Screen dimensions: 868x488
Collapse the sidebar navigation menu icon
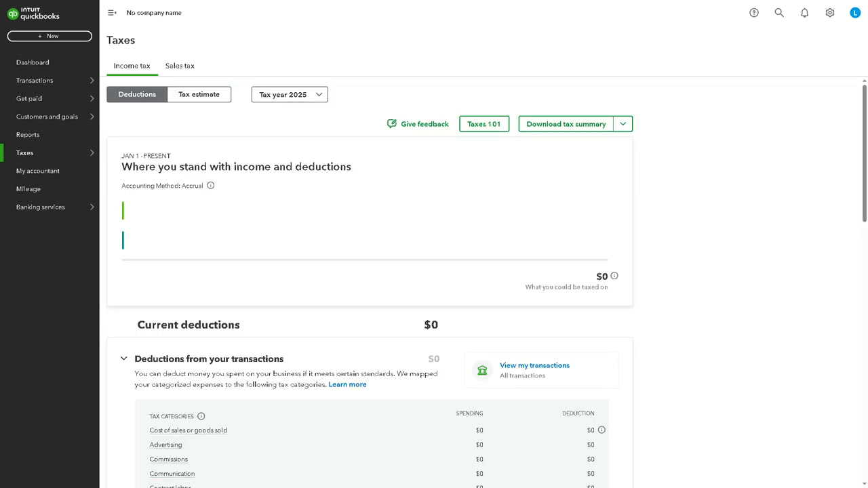[112, 13]
